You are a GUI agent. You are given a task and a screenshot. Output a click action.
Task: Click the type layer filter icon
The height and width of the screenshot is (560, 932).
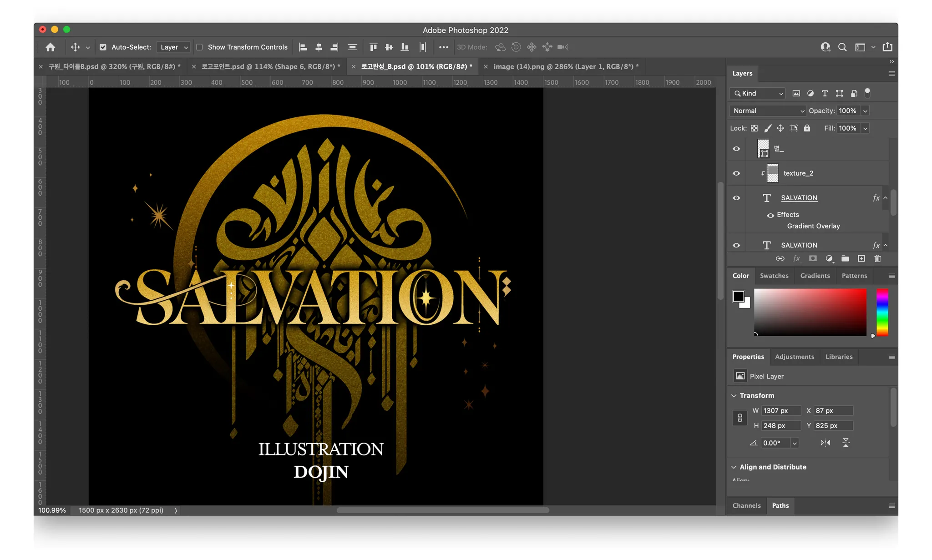coord(825,93)
